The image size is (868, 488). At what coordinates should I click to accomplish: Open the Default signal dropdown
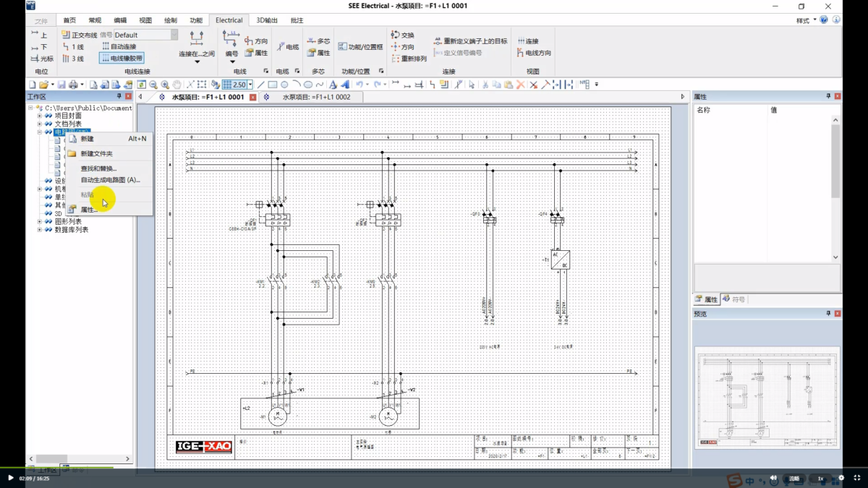pos(145,35)
